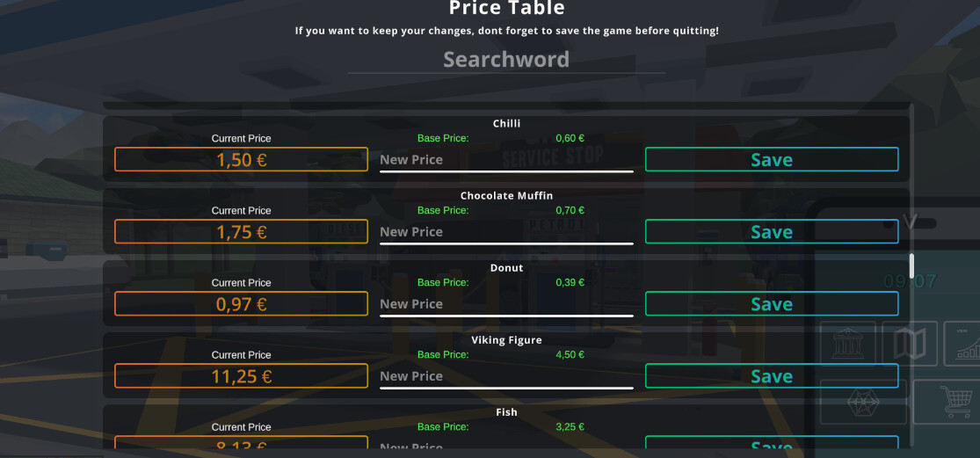Collapse phone using the V chevron

click(x=911, y=222)
